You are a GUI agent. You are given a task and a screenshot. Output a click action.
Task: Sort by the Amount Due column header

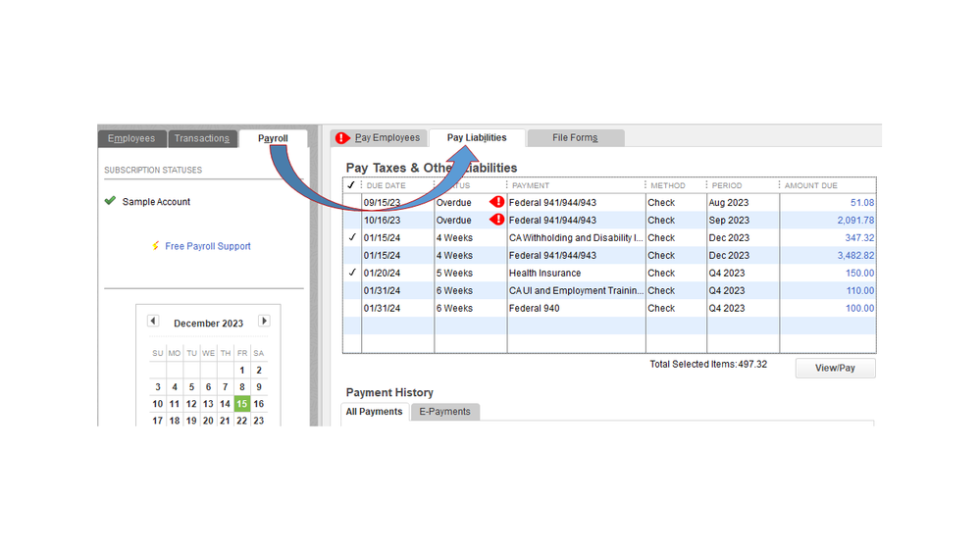(828, 185)
